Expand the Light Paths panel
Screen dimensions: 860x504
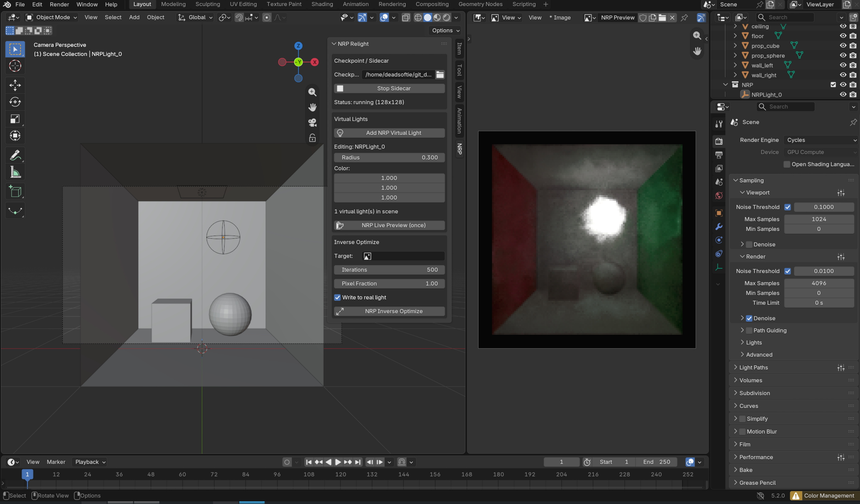[x=753, y=367]
